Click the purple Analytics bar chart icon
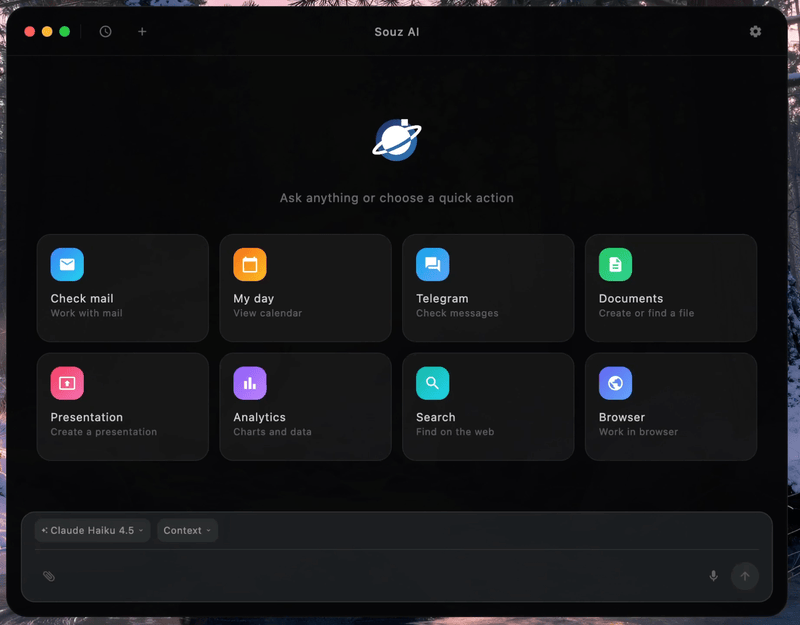The width and height of the screenshot is (800, 625). [250, 383]
